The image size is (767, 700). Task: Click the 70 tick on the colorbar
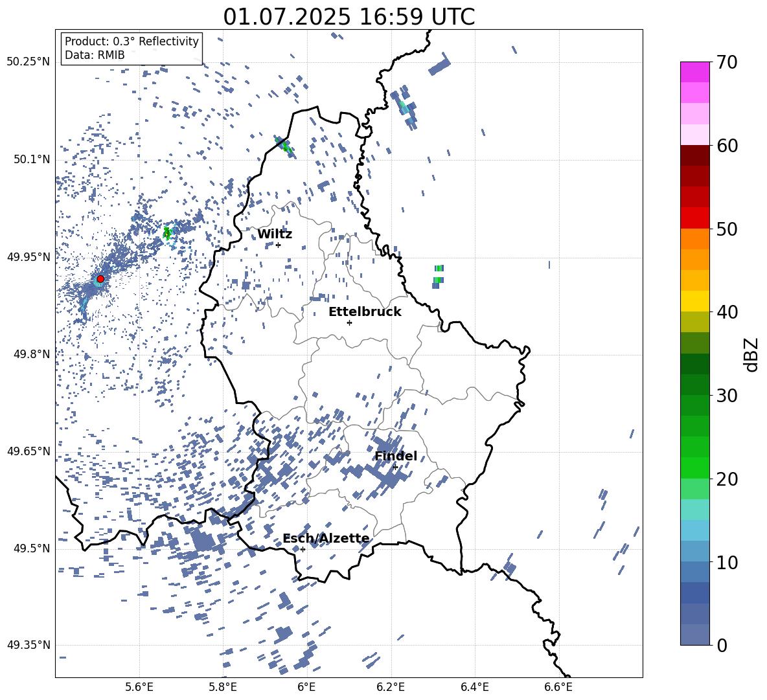[727, 63]
